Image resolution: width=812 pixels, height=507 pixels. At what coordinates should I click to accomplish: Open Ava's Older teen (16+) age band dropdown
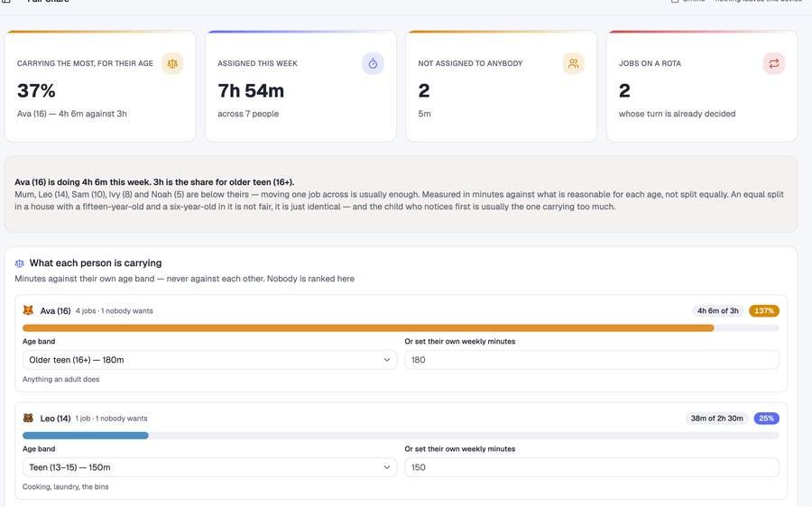[x=209, y=360]
